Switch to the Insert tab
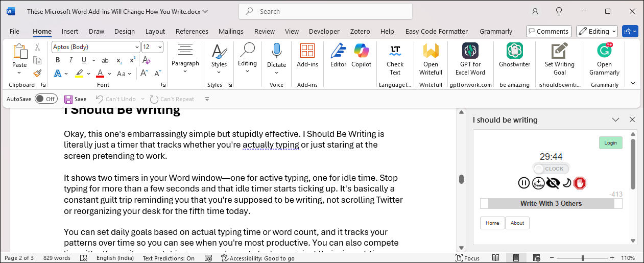 pos(70,31)
